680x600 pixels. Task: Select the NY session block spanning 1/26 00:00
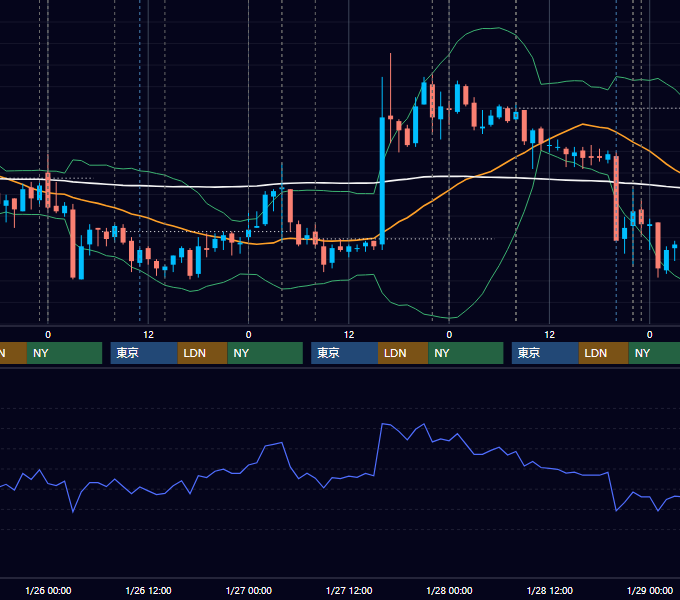[x=64, y=353]
